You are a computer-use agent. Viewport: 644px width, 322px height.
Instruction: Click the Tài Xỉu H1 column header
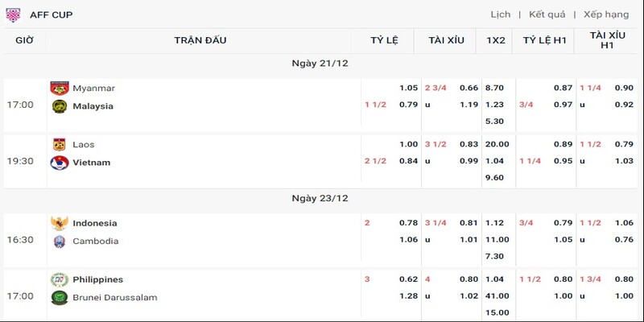tap(607, 40)
